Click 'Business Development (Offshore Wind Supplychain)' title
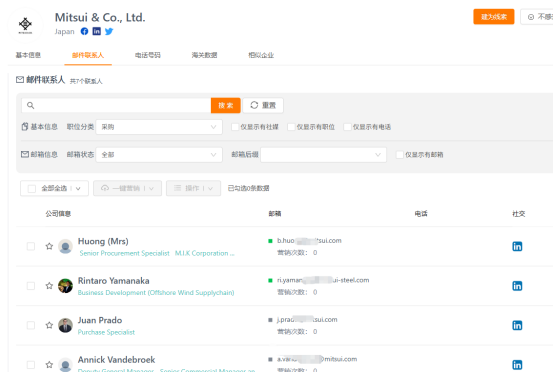 click(156, 293)
